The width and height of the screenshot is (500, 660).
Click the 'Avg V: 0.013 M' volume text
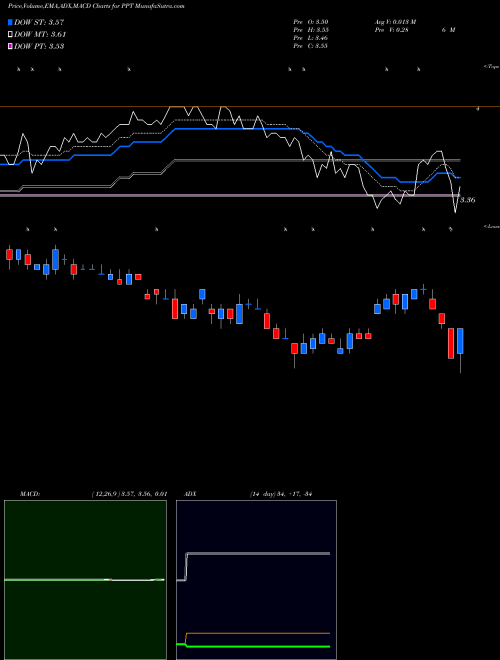tap(396, 22)
